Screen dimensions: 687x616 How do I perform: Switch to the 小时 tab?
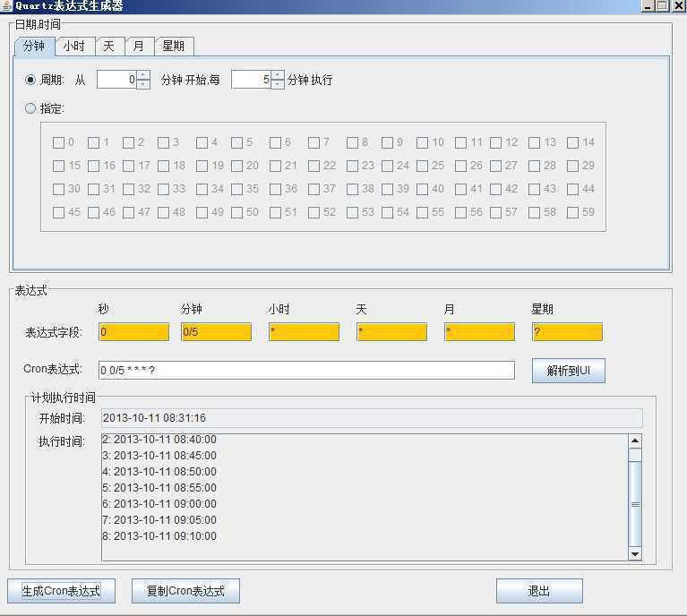click(74, 46)
